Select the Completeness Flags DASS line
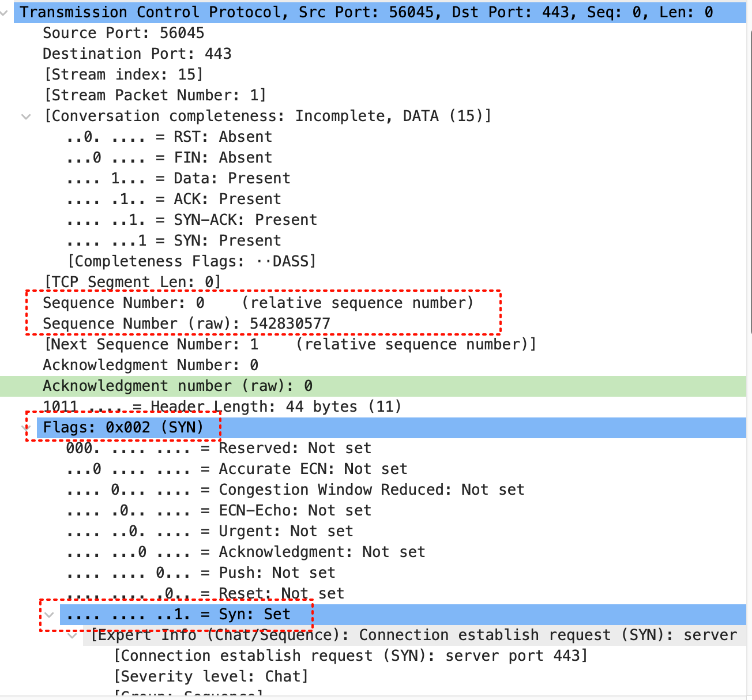The image size is (752, 700). (x=191, y=261)
